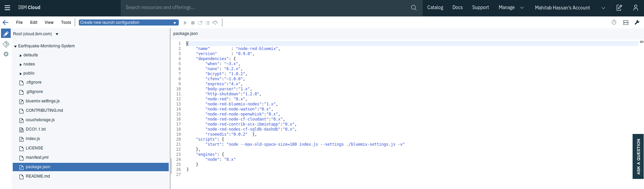Click the IBM Cloud logo
The height and width of the screenshot is (189, 644).
point(29,7)
